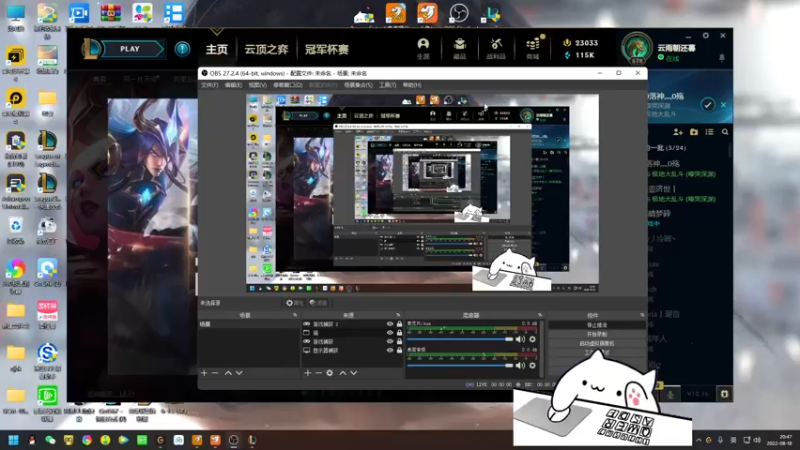This screenshot has height=450, width=800.
Task: Click new folder icon in League friends list
Action: tap(694, 132)
